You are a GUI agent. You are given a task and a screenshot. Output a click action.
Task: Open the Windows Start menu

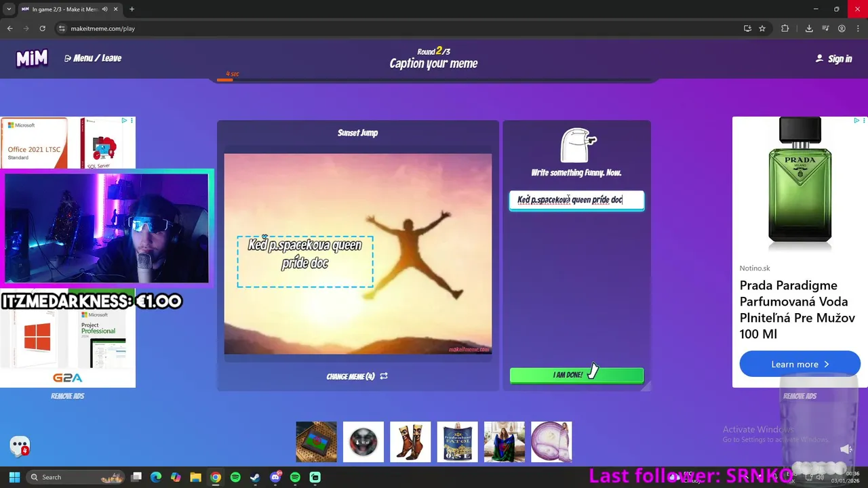click(x=14, y=477)
